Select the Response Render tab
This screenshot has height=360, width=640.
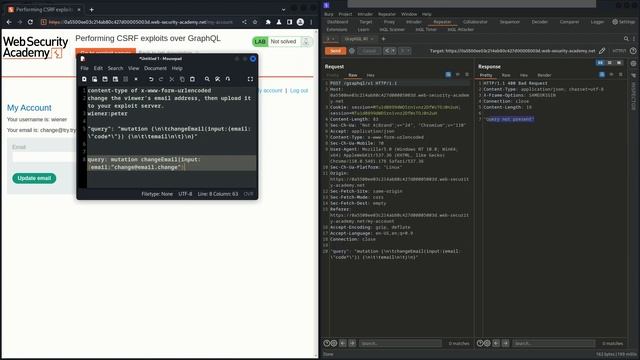click(x=544, y=75)
